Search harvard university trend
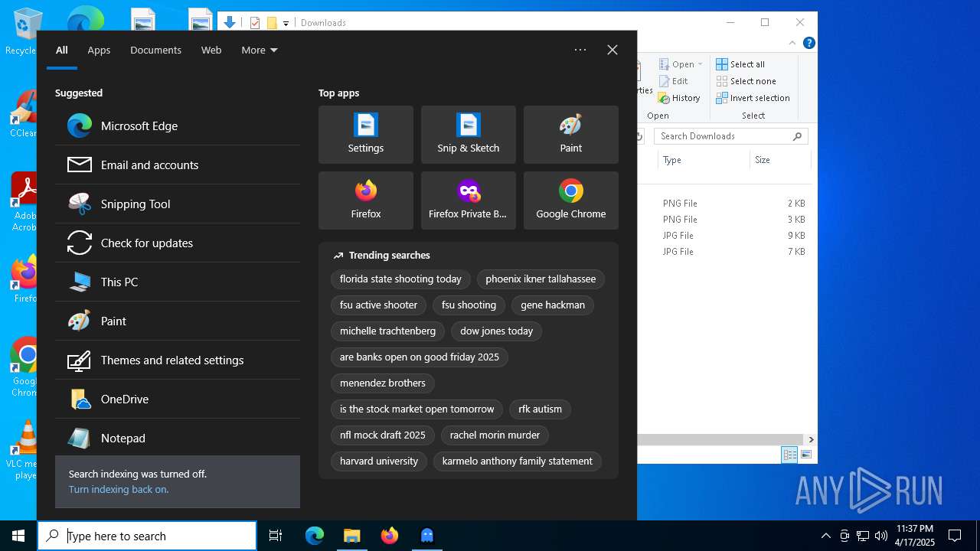The width and height of the screenshot is (980, 551). click(x=379, y=461)
